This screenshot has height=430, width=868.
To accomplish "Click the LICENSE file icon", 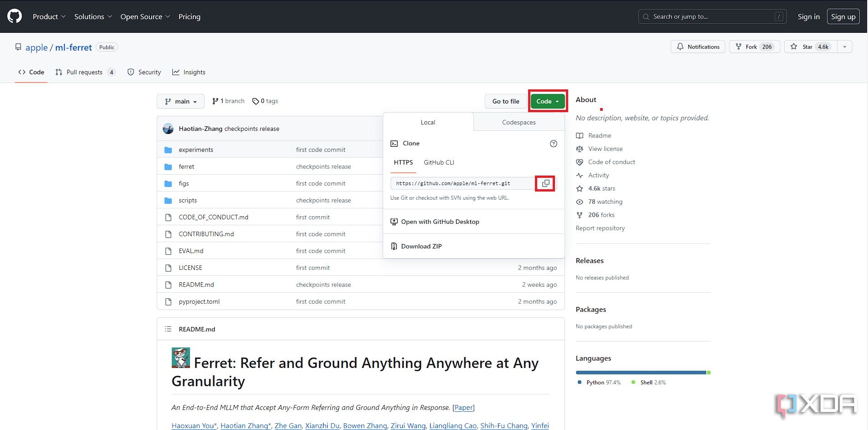I will (x=168, y=268).
